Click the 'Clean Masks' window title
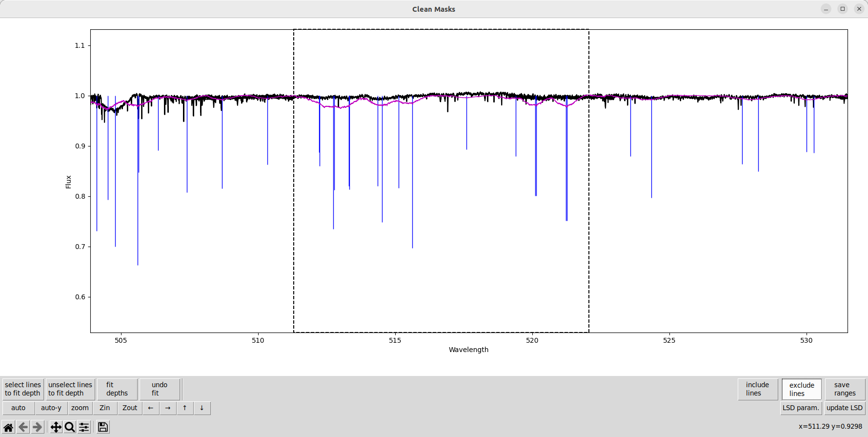 (434, 9)
